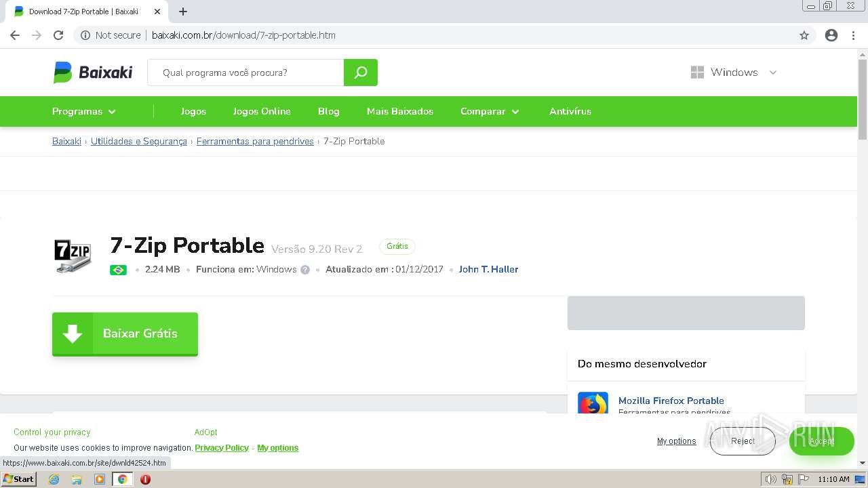Click the Baixaki logo
Viewport: 868px width, 488px height.
pos(92,73)
